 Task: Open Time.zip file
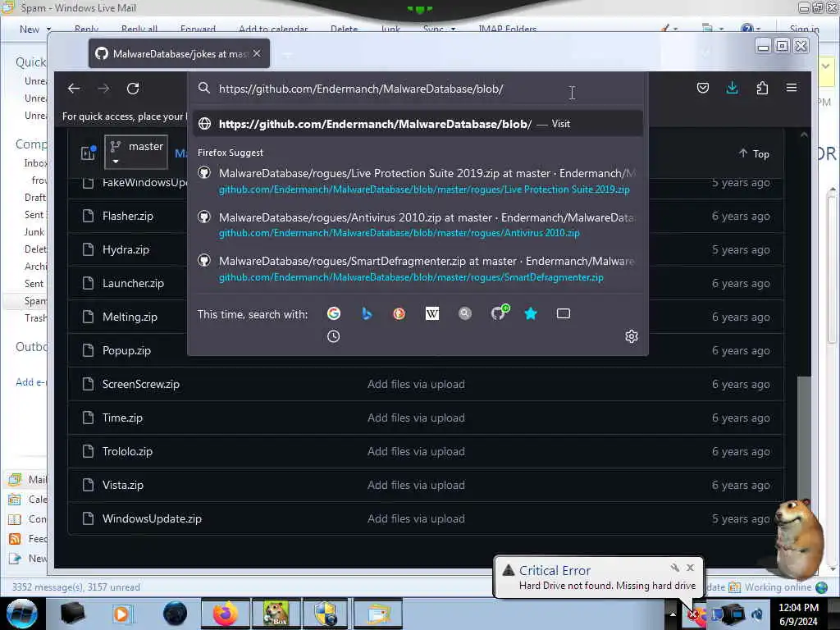[x=122, y=418]
